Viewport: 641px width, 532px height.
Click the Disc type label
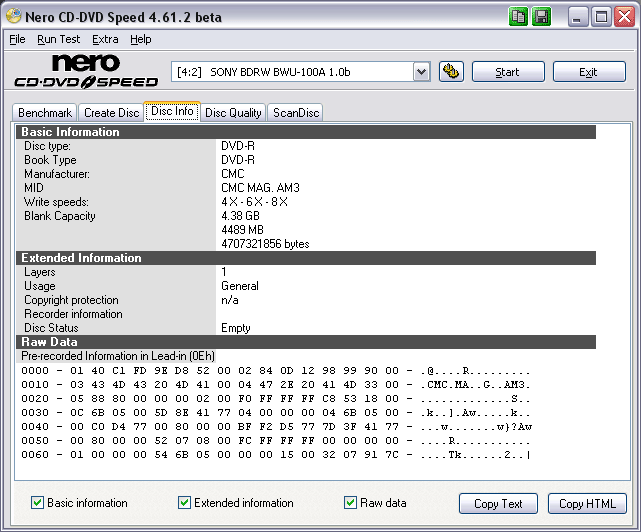[x=47, y=146]
